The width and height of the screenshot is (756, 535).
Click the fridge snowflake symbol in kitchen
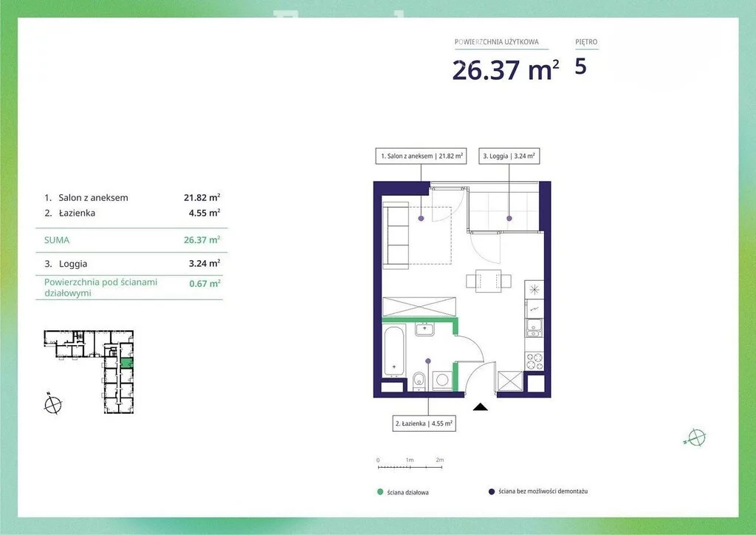(535, 289)
